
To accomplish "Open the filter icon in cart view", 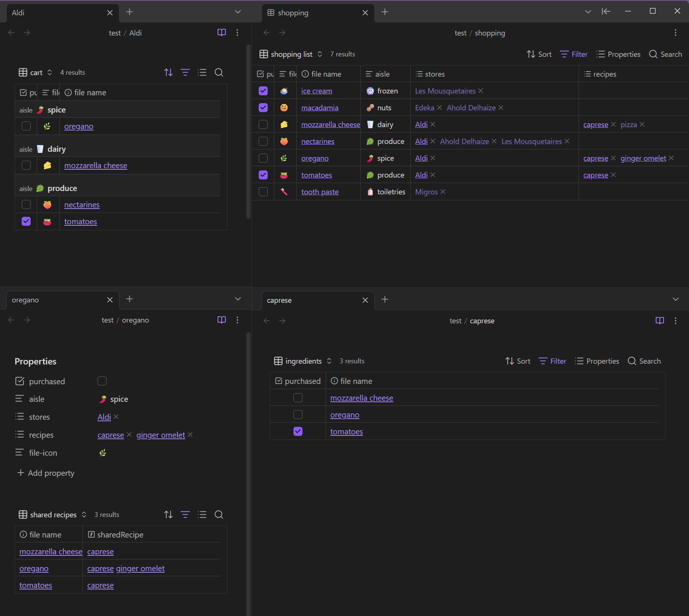I will [185, 73].
